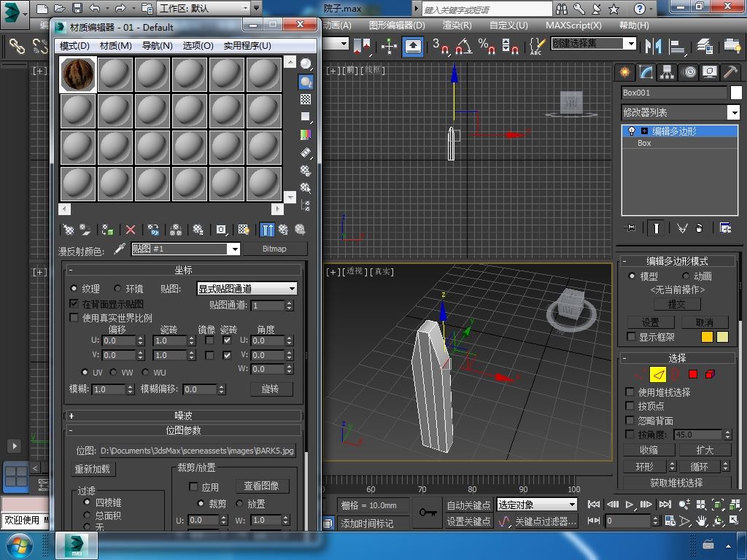The width and height of the screenshot is (747, 560).
Task: Open the 材质(M) menu
Action: [x=116, y=46]
